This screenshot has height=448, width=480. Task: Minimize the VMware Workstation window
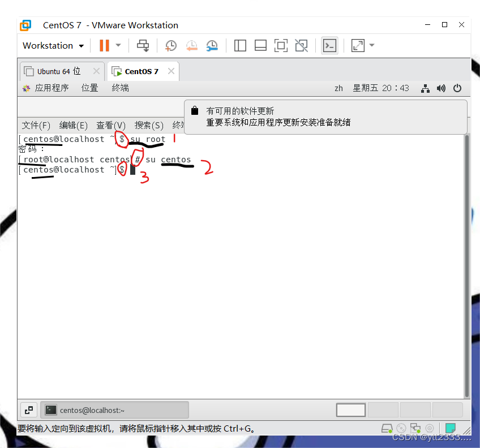coord(428,25)
